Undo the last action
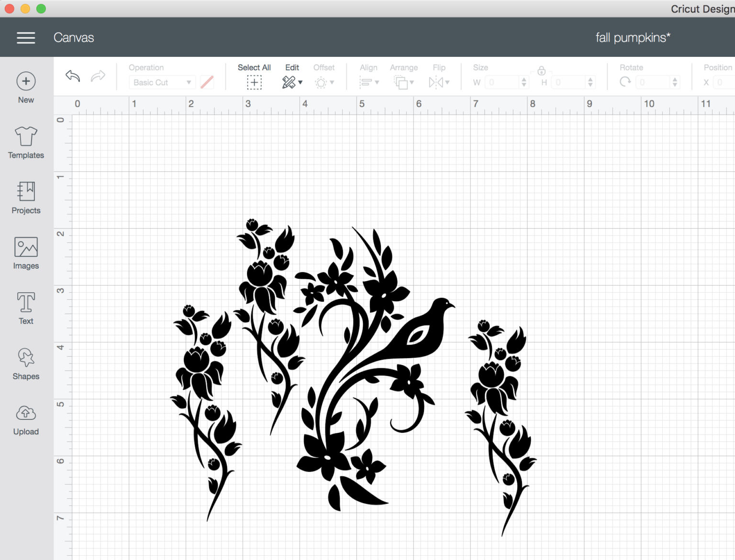735x560 pixels. pos(72,76)
